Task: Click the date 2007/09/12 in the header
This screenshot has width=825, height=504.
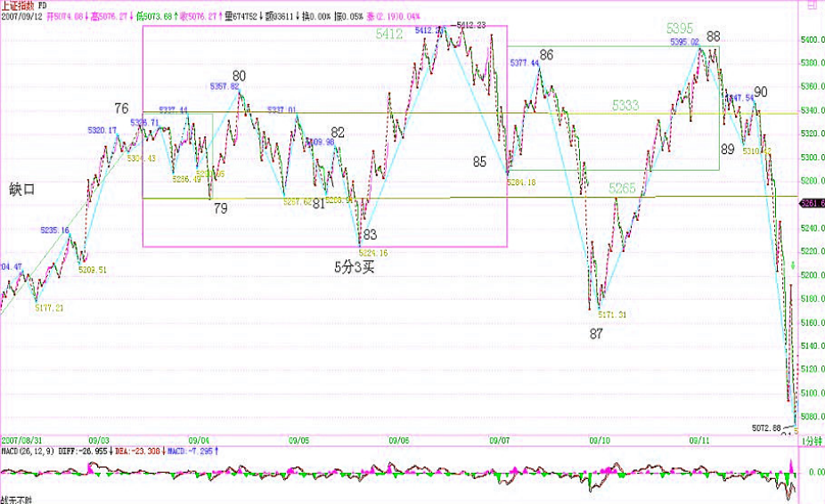Action: coord(21,16)
